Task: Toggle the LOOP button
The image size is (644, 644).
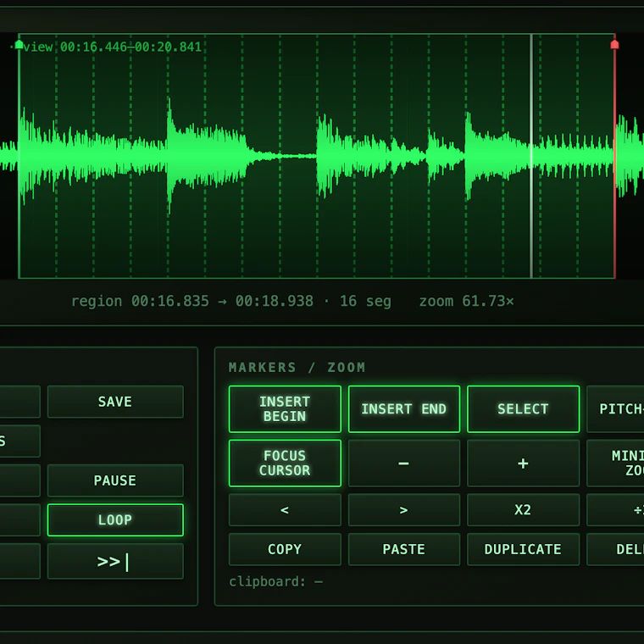Action: point(115,520)
